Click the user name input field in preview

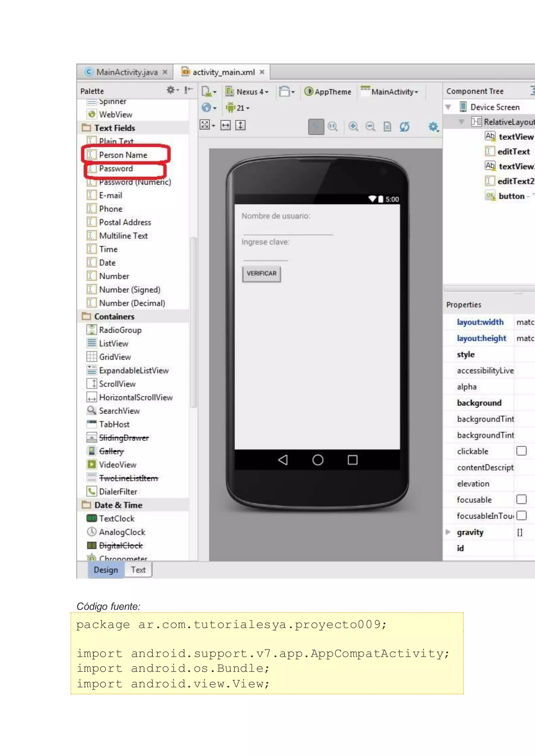click(288, 230)
